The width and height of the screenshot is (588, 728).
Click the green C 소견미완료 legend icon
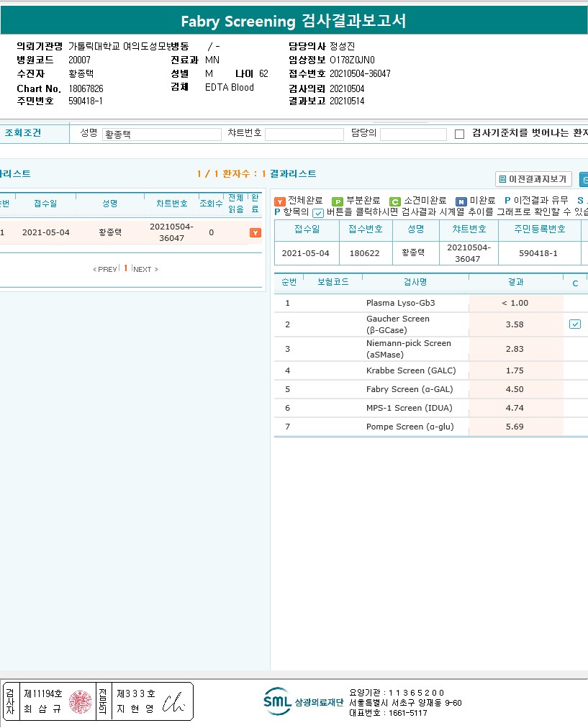[394, 201]
